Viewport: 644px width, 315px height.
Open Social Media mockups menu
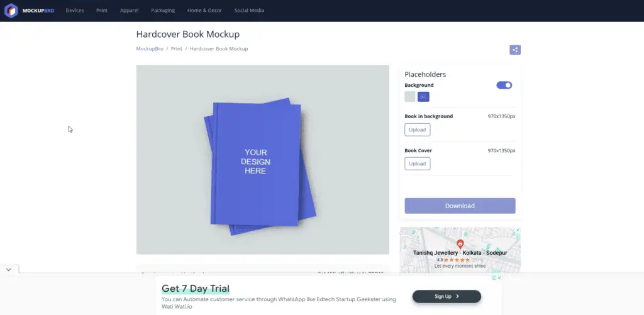pyautogui.click(x=249, y=11)
